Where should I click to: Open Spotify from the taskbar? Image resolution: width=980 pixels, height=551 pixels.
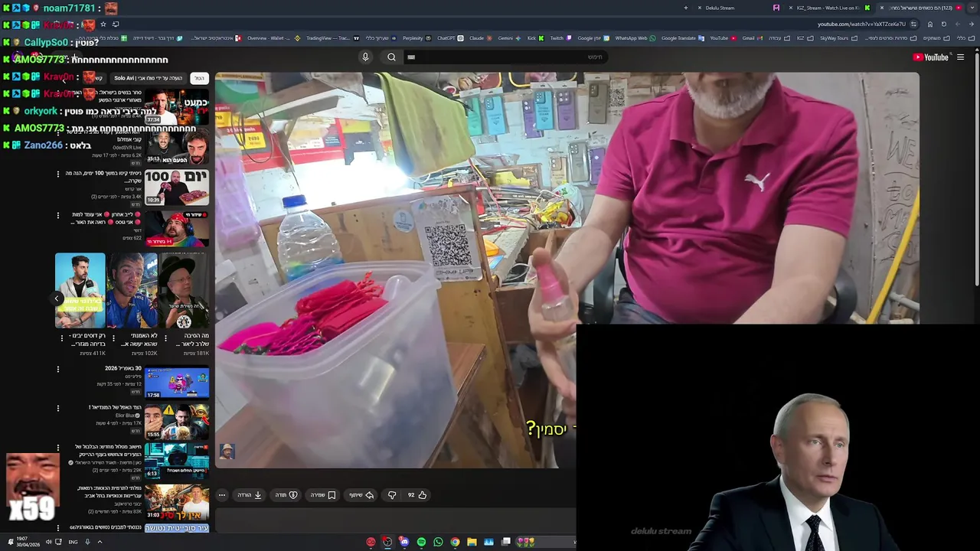[x=421, y=542]
